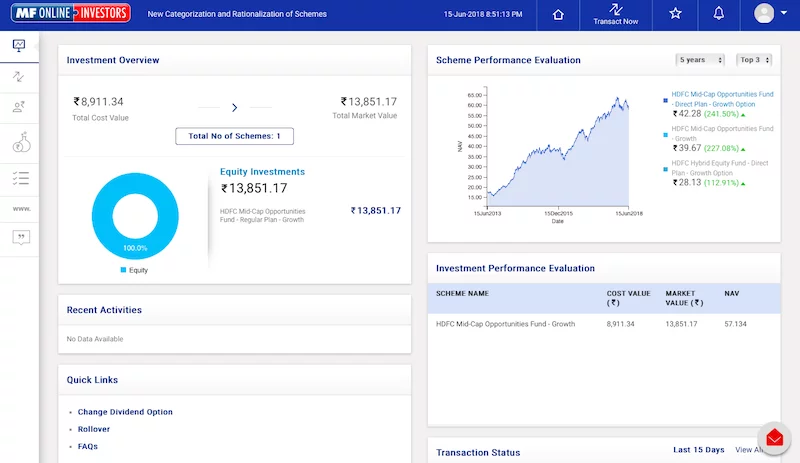Click the 13,851.17 market value cell in table

click(x=681, y=324)
